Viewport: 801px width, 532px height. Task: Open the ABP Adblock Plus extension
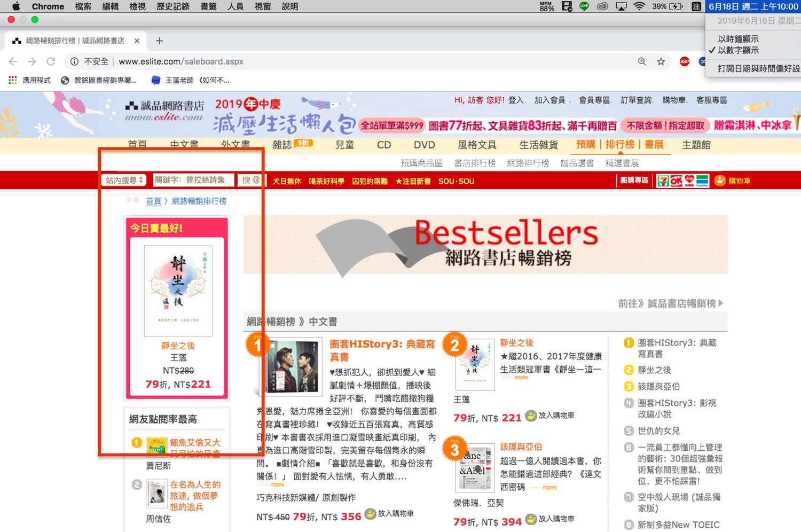click(685, 61)
